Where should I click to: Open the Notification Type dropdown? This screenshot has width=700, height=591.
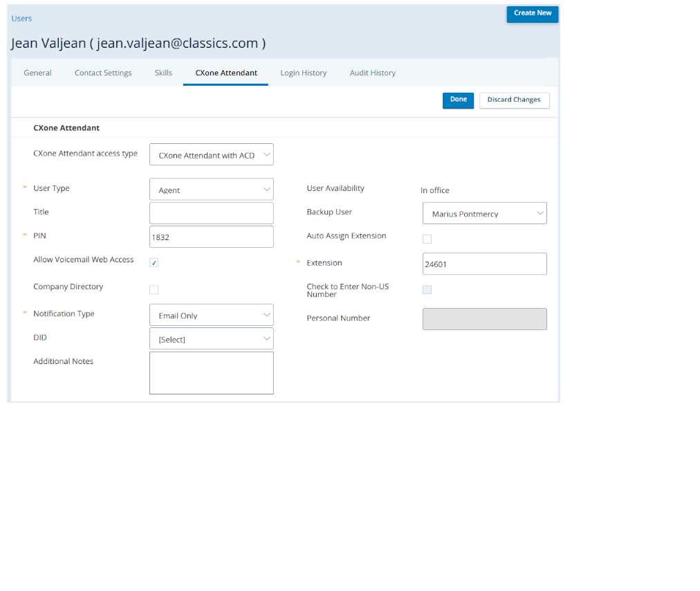[212, 315]
